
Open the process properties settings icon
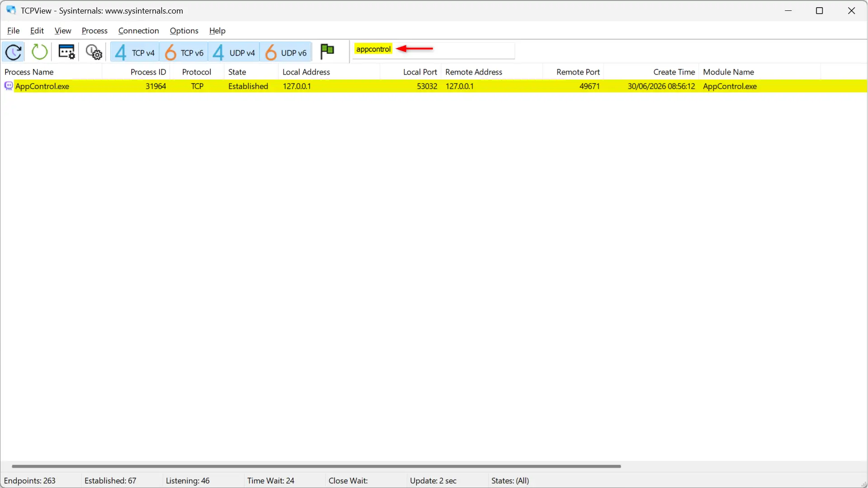click(67, 52)
